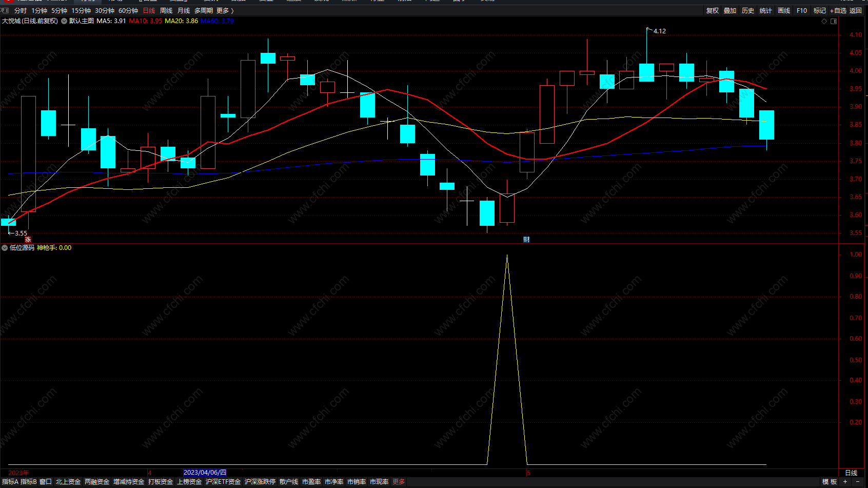The image size is (868, 488).
Task: Open the 画线 drawing tool
Action: (784, 10)
